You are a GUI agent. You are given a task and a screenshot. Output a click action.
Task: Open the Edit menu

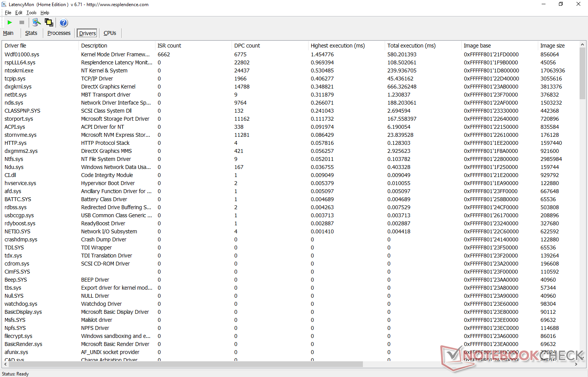[19, 13]
